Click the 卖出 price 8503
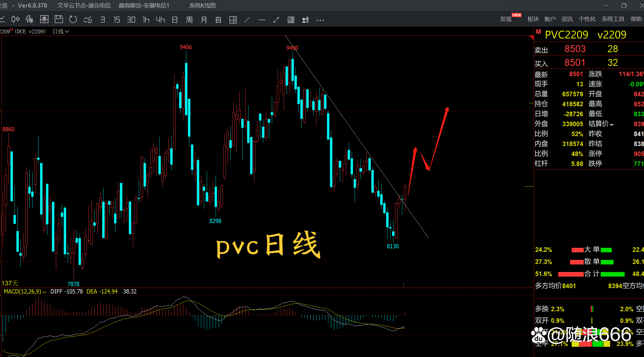The image size is (644, 357). (x=575, y=49)
